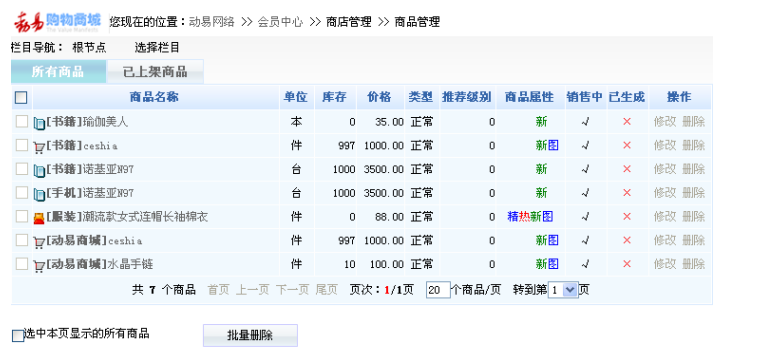Click the product name 水晶手链

[x=130, y=264]
